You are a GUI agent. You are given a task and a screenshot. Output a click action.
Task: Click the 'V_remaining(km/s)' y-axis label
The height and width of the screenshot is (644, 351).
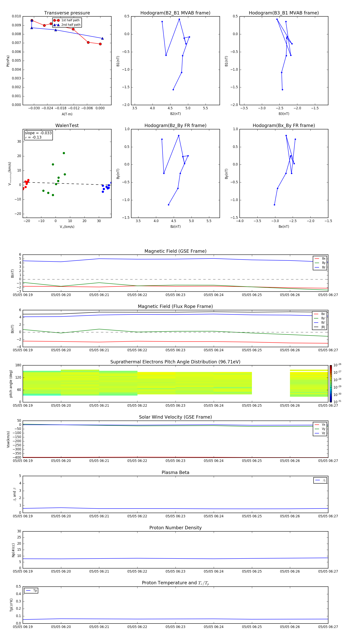(10, 173)
